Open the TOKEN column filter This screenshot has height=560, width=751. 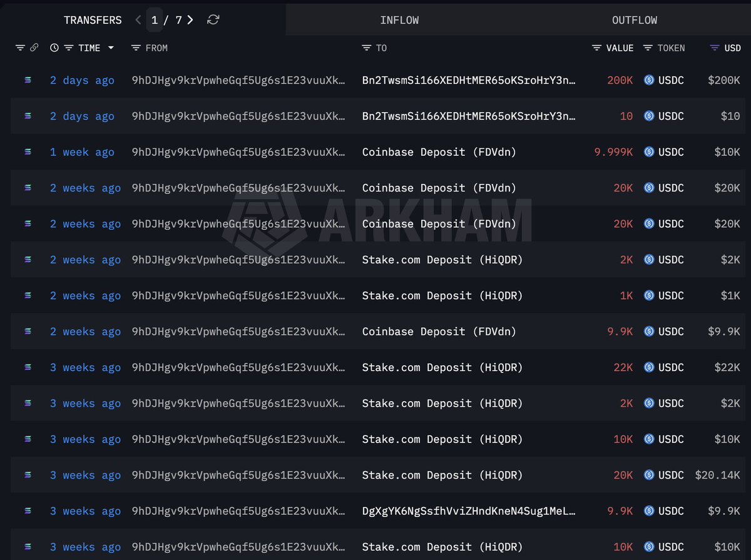pos(648,48)
